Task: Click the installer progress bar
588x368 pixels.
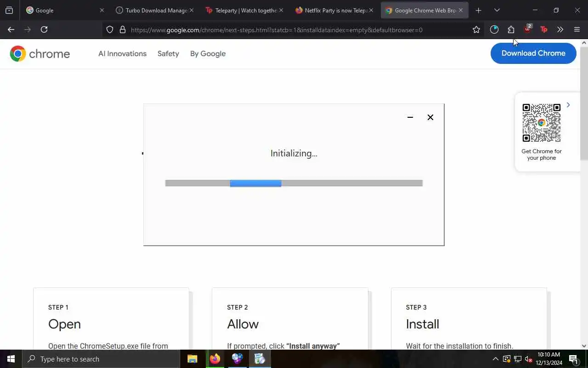Action: tap(294, 183)
